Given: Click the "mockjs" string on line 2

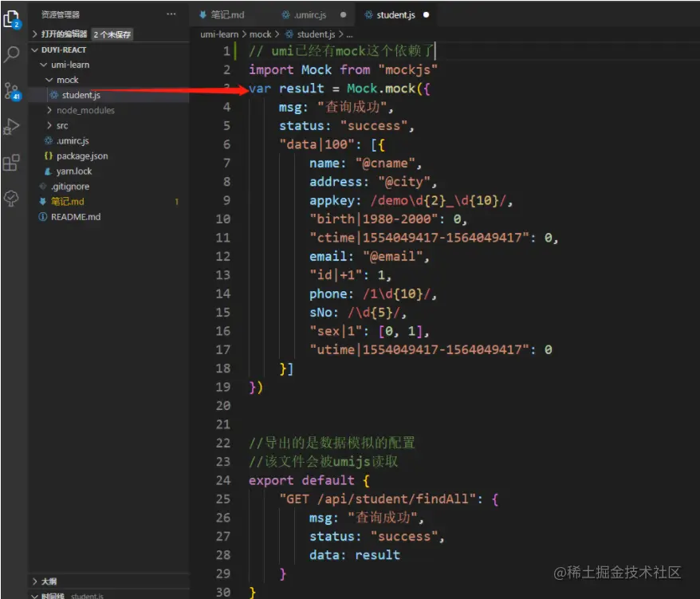Looking at the screenshot, I should point(407,69).
